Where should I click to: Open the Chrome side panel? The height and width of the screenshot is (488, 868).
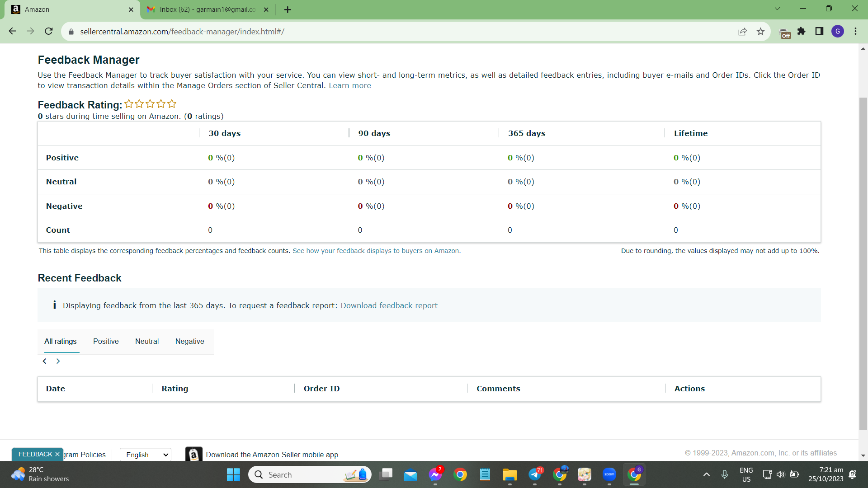tap(819, 31)
